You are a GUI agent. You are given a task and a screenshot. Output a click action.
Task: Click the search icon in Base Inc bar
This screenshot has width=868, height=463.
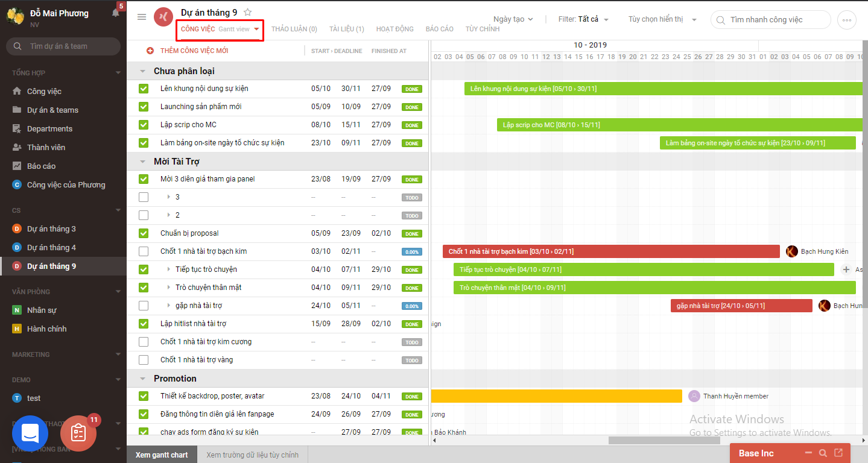(x=823, y=453)
